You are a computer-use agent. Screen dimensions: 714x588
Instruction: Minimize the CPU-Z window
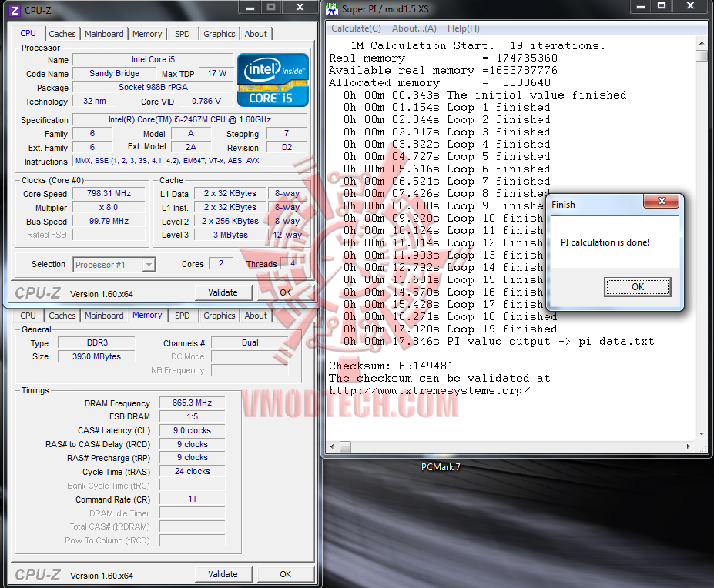pyautogui.click(x=250, y=8)
